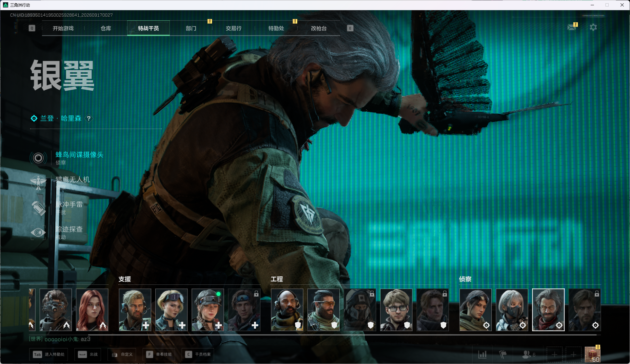Select the bald engineer operator wearing headphones
This screenshot has height=364, width=630.
tap(287, 310)
